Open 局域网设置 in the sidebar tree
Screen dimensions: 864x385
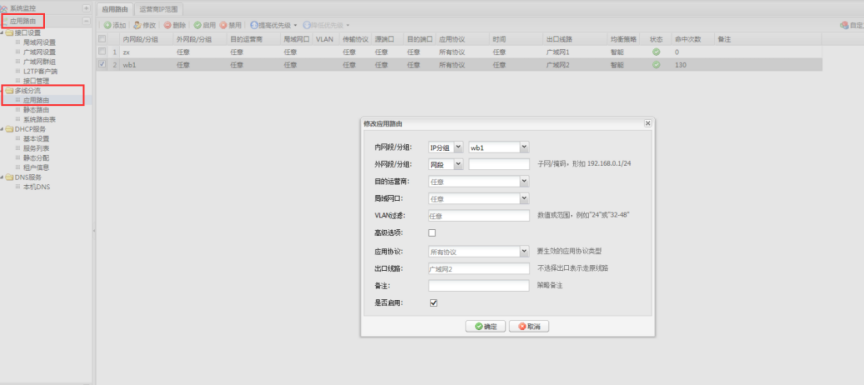click(39, 42)
